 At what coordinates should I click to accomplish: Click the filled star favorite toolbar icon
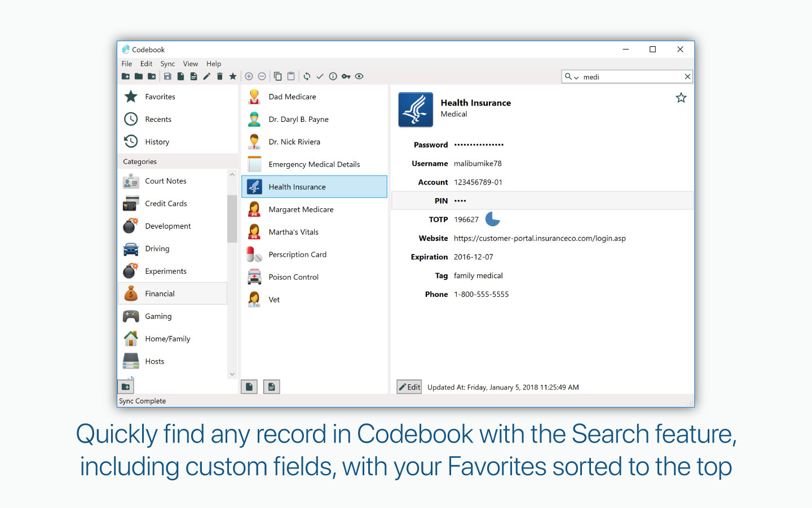[x=233, y=76]
